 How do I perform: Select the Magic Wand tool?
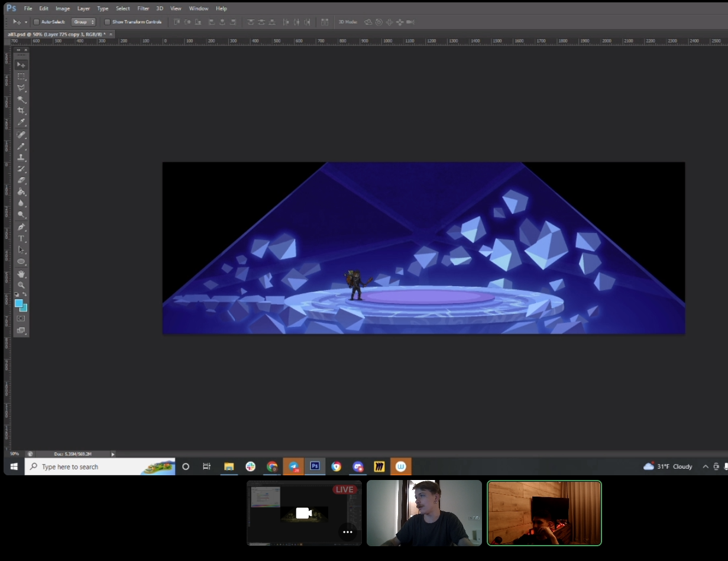click(x=21, y=99)
